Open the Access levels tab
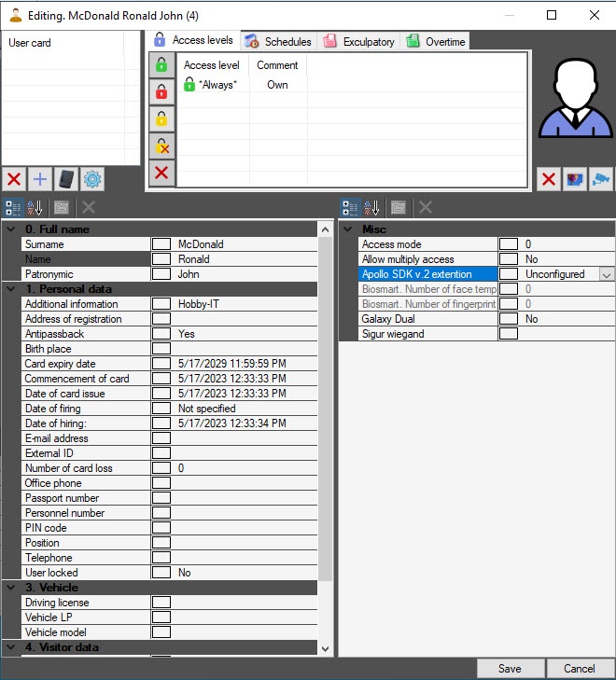This screenshot has width=616, height=680. [x=194, y=40]
